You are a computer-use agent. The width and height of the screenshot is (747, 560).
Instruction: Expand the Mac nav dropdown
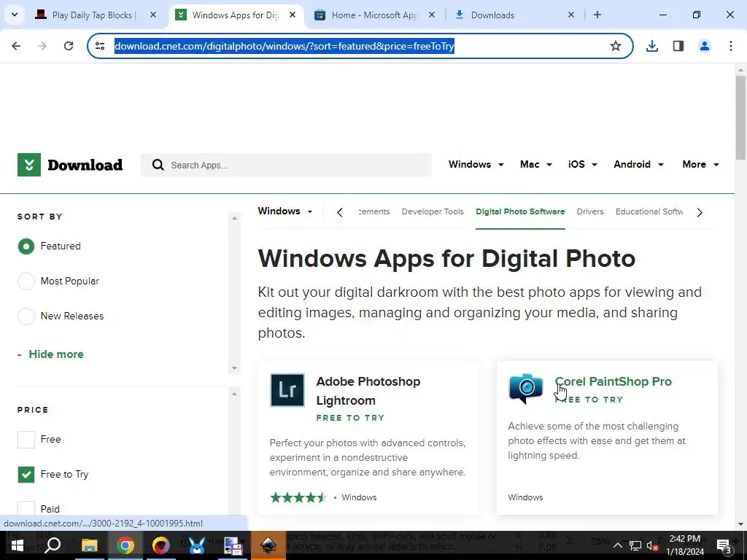[x=536, y=164]
